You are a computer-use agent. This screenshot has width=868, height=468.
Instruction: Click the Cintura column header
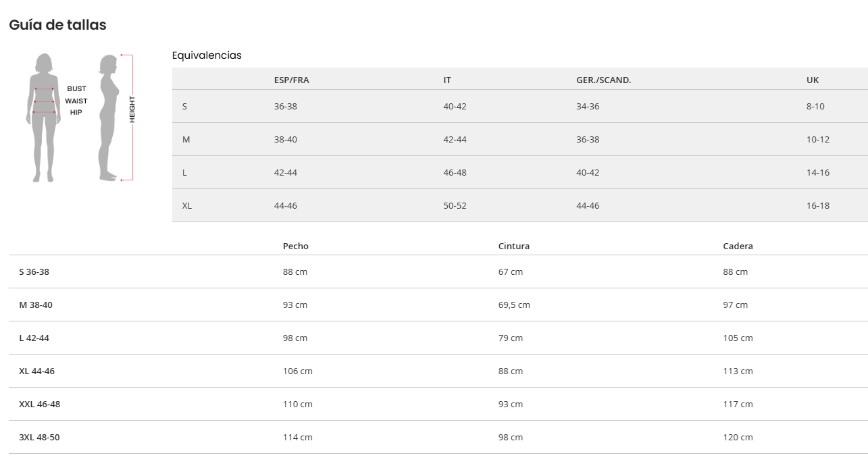tap(514, 246)
